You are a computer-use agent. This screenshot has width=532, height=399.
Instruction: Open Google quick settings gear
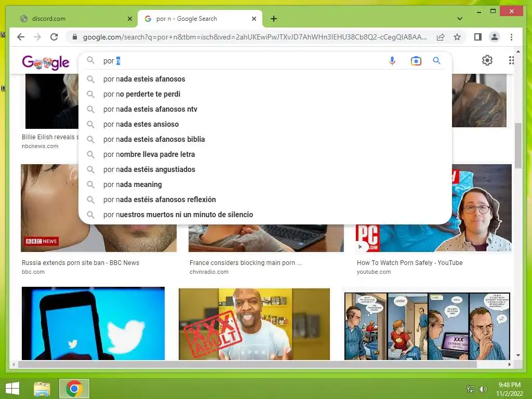pos(487,60)
